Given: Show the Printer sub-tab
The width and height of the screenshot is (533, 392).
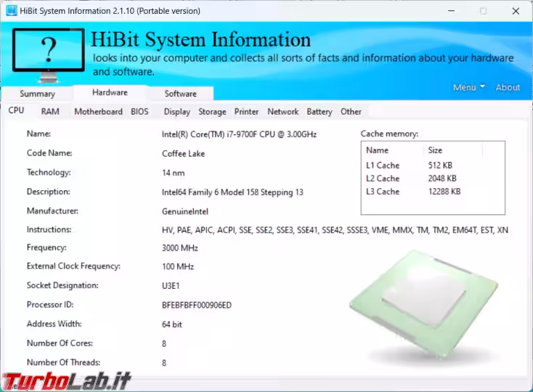Looking at the screenshot, I should (246, 112).
